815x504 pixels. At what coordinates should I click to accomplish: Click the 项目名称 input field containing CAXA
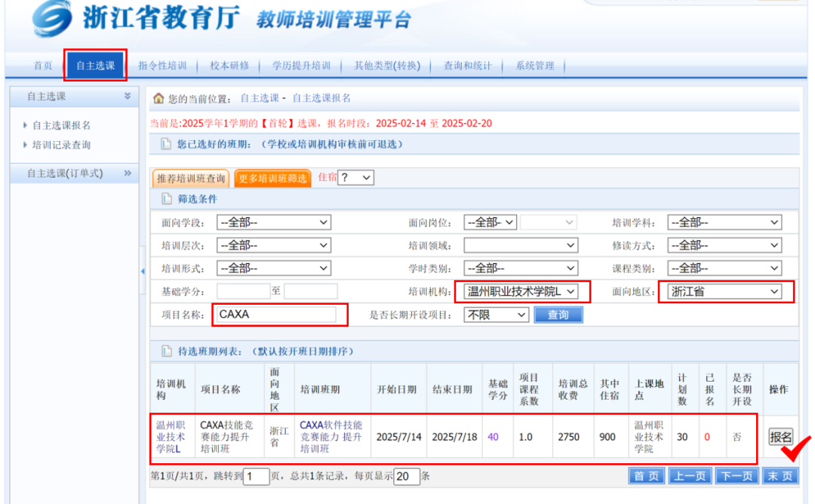point(276,315)
